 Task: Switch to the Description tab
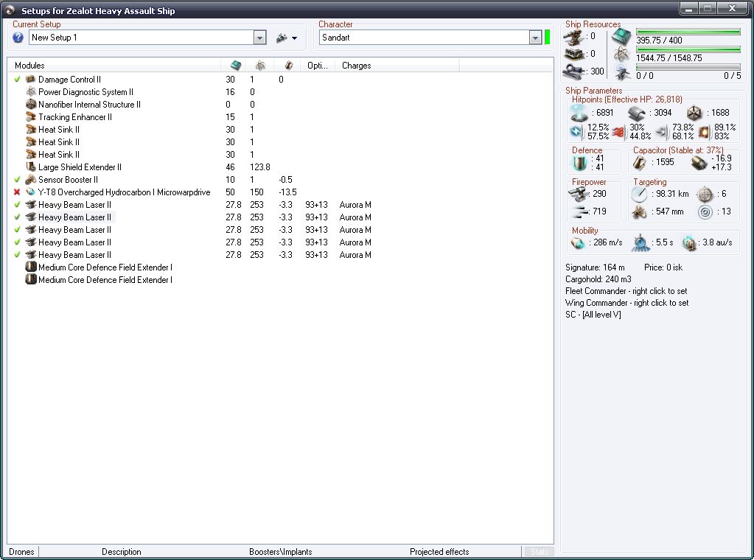121,552
